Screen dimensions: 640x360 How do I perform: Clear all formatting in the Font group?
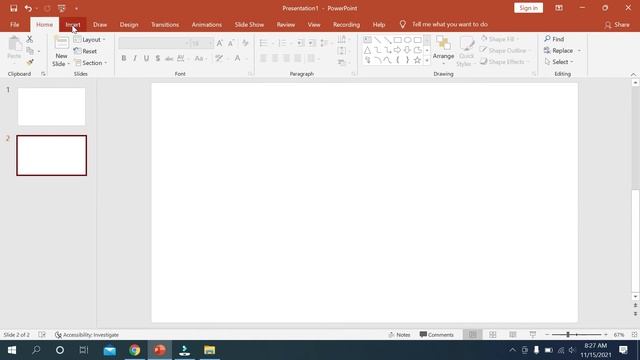click(245, 43)
